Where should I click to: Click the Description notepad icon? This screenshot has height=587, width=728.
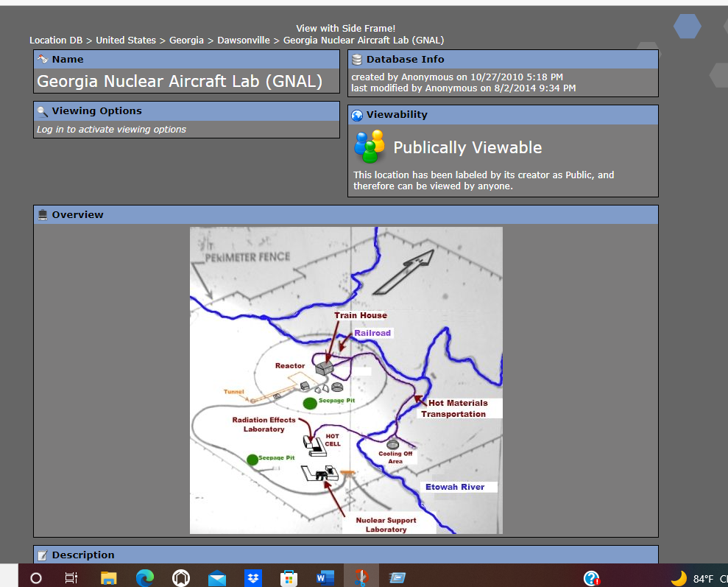click(43, 555)
